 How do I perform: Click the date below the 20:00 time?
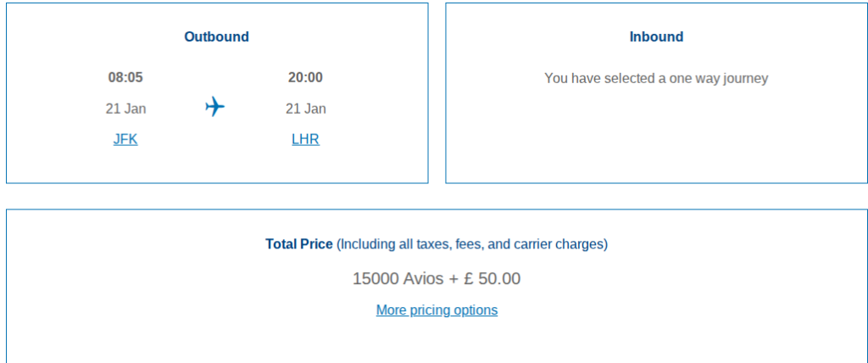305,109
